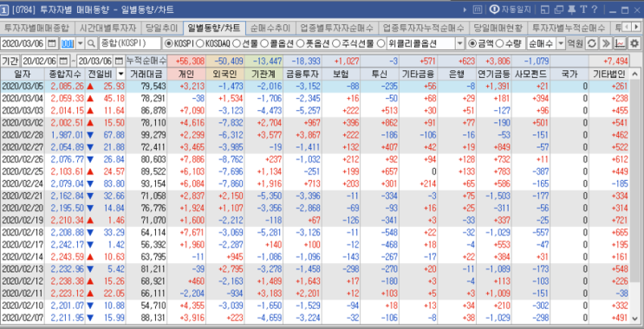Click the cumulative 개인 value +56,308
The width and height of the screenshot is (644, 329).
click(x=186, y=61)
